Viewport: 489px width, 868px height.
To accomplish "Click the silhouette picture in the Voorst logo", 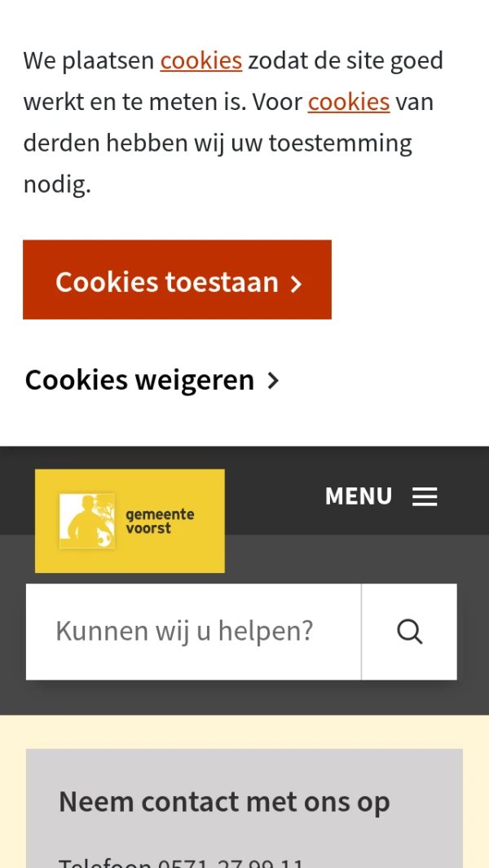I will 87,521.
